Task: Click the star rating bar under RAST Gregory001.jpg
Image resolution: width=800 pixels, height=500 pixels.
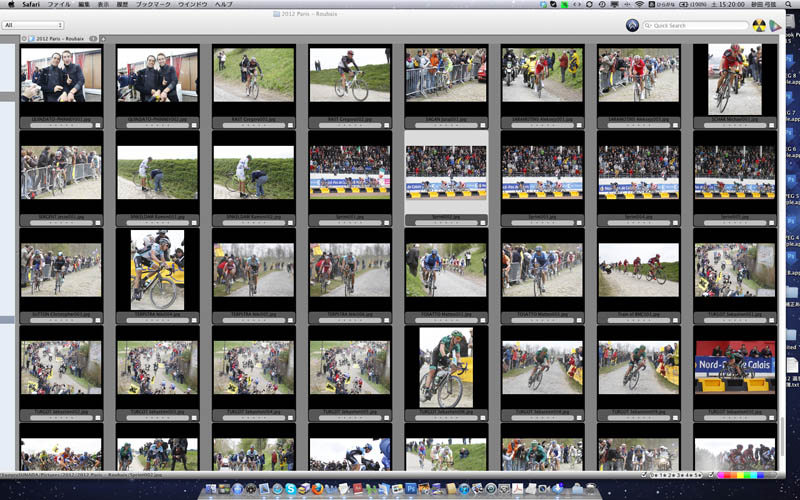Action: pos(254,126)
